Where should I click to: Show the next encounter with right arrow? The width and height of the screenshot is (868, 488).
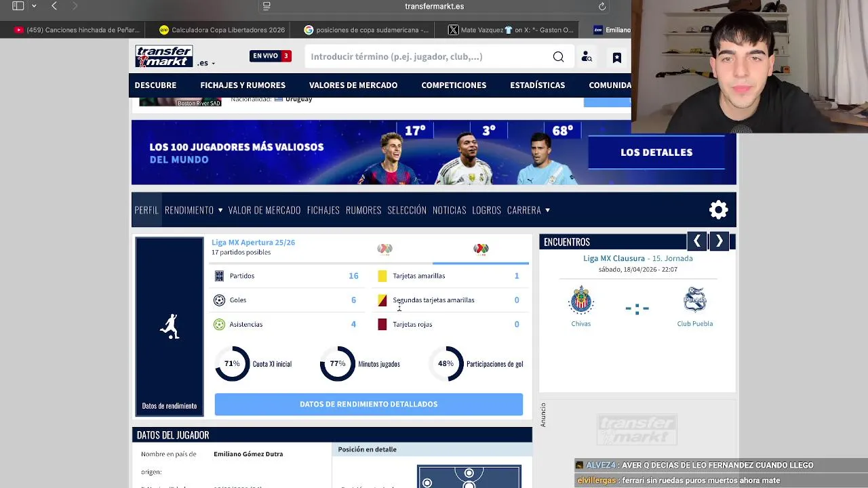(x=719, y=241)
